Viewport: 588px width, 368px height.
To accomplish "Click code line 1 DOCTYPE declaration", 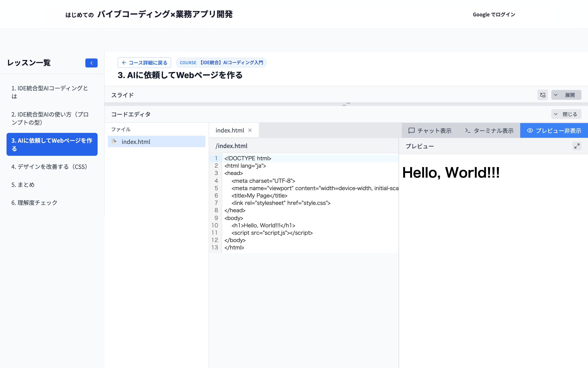I will tap(248, 158).
